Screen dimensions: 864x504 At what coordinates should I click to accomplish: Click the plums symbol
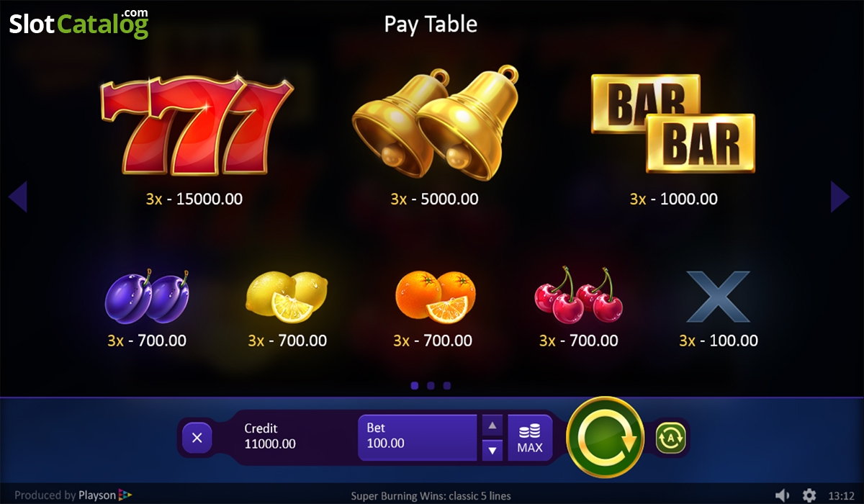[x=148, y=295]
